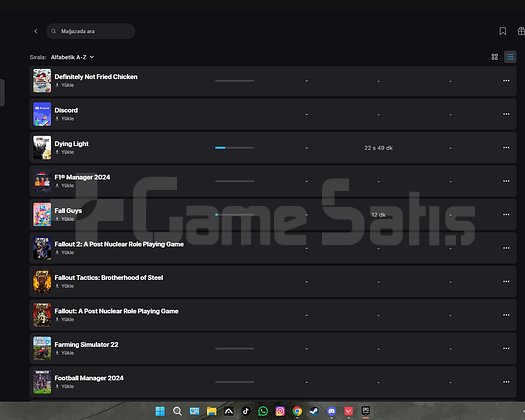Click the Football Manager 2024 thumbnail
This screenshot has width=525, height=420.
(42, 382)
